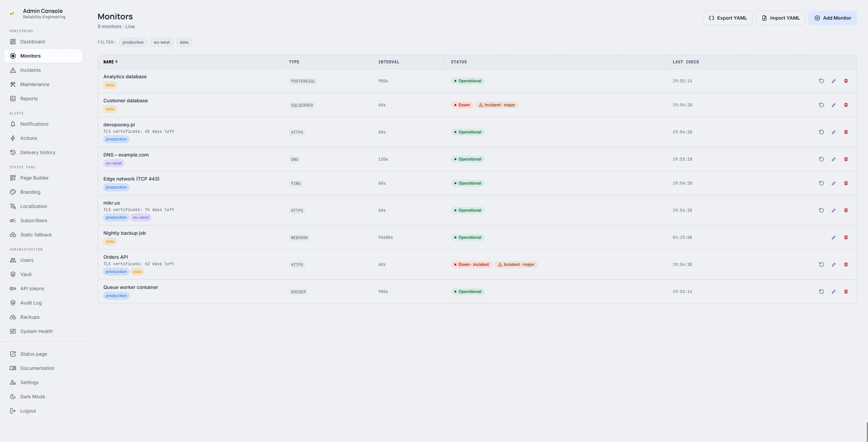Open Documentation from sidebar
868x442 pixels.
(43, 368)
